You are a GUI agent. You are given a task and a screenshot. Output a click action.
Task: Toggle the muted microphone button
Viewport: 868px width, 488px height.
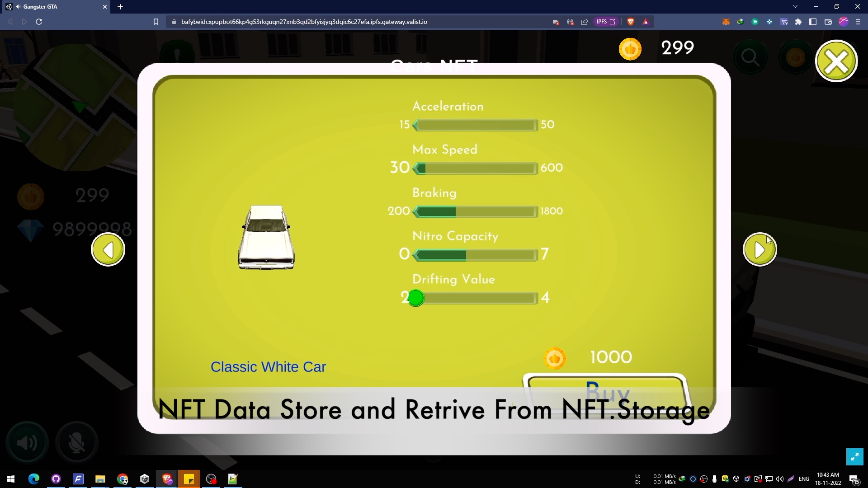coord(77,443)
